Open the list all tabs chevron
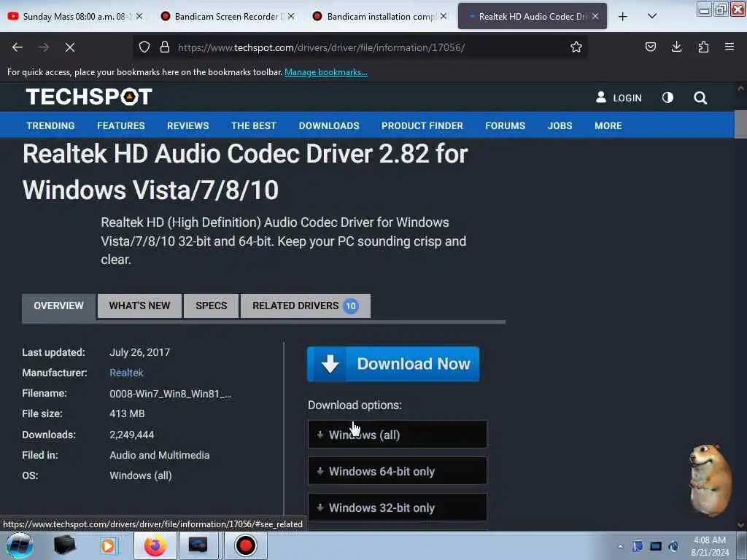 [x=652, y=16]
